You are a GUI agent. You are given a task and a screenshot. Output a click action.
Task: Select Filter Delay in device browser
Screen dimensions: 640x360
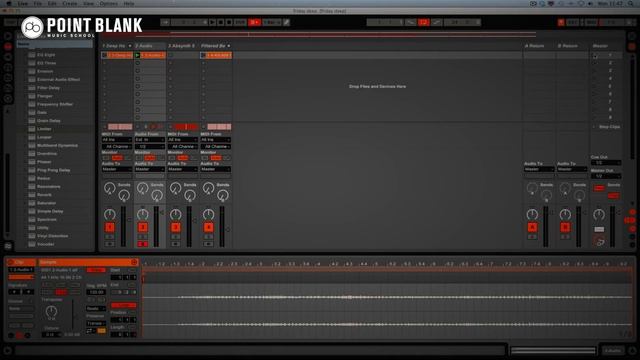pos(48,88)
